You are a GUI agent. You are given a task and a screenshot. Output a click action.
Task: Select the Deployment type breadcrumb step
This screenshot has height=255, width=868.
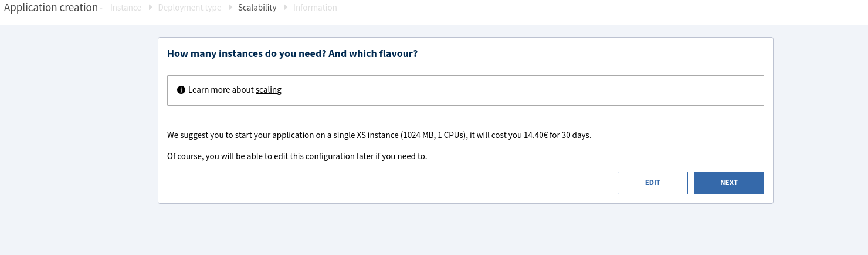[189, 8]
